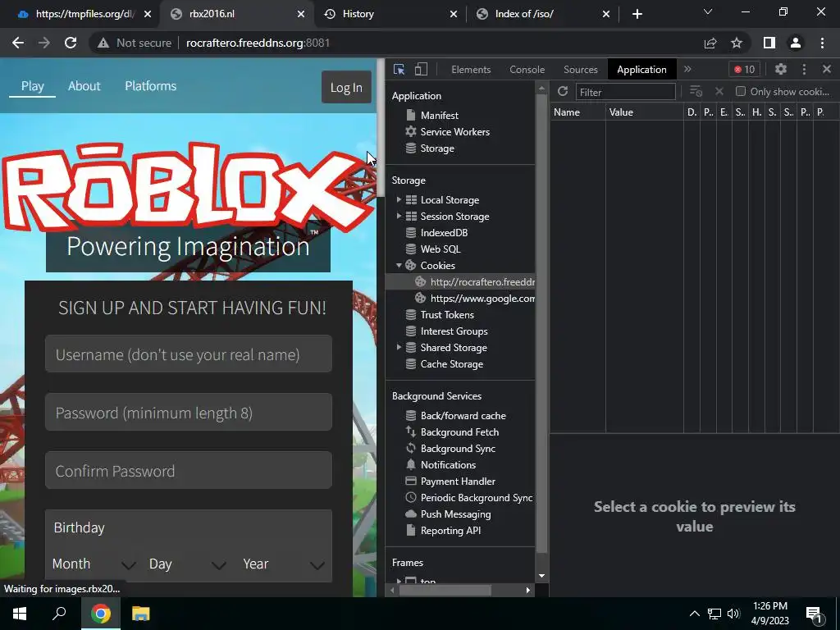Switch to the Elements tab
Viewport: 840px width, 630px height.
coord(471,70)
